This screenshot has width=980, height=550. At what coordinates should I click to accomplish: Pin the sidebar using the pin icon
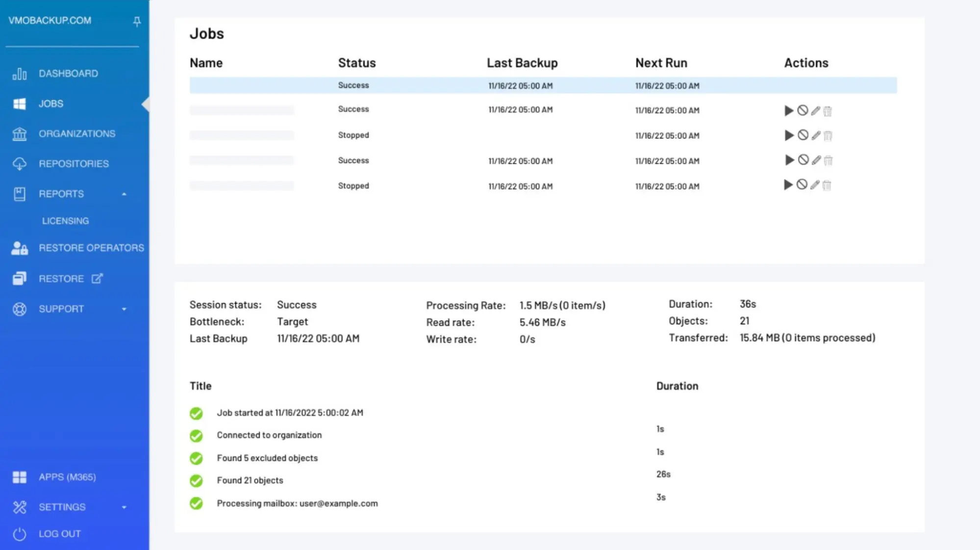[x=137, y=21]
